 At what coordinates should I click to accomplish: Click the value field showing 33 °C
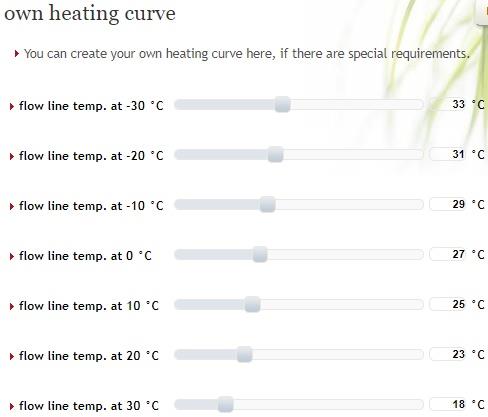click(448, 105)
